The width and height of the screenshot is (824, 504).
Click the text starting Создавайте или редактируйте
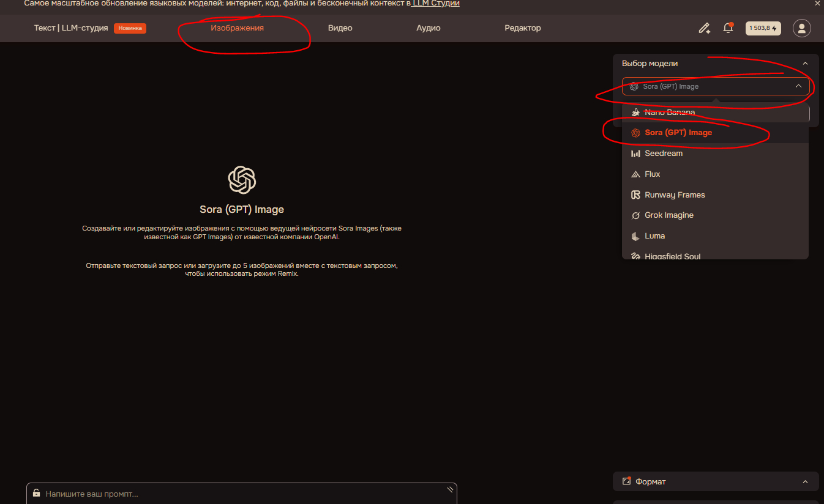(242, 232)
